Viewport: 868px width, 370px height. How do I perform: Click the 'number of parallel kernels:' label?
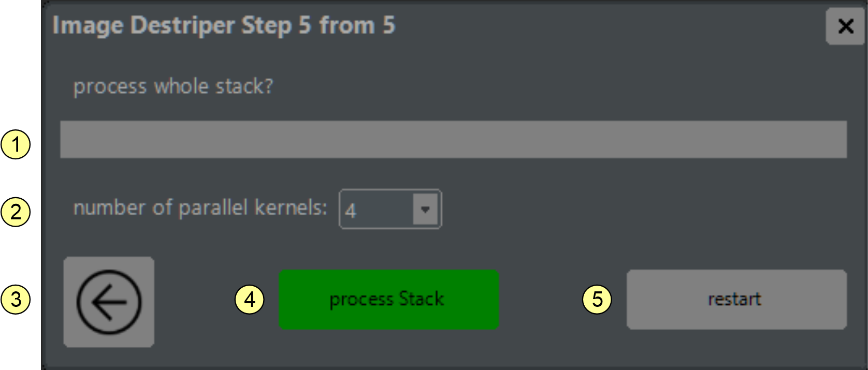tap(200, 208)
